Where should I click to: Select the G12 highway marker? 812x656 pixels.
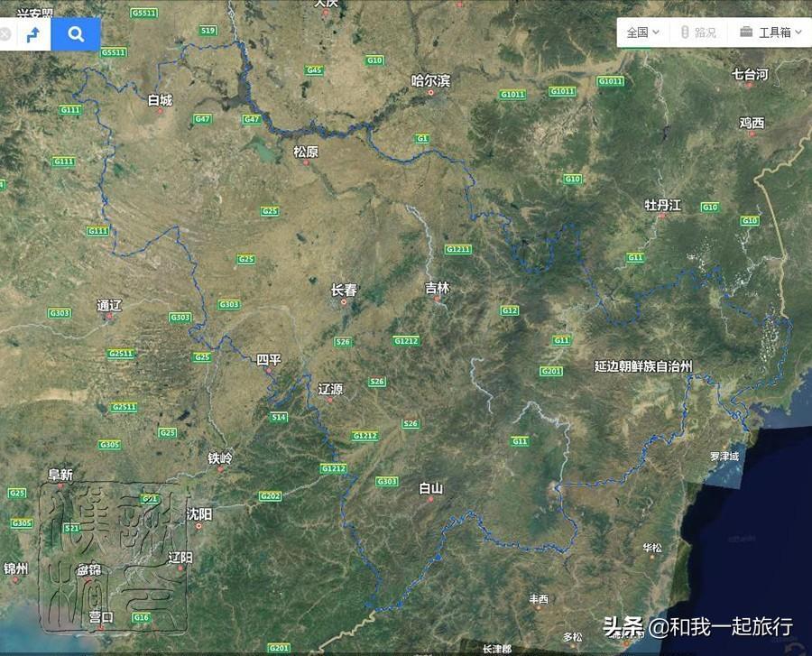click(510, 310)
